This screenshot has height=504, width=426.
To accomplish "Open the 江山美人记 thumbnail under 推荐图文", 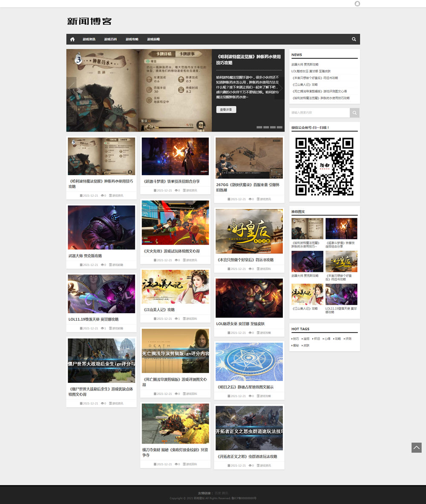I will coord(307,294).
